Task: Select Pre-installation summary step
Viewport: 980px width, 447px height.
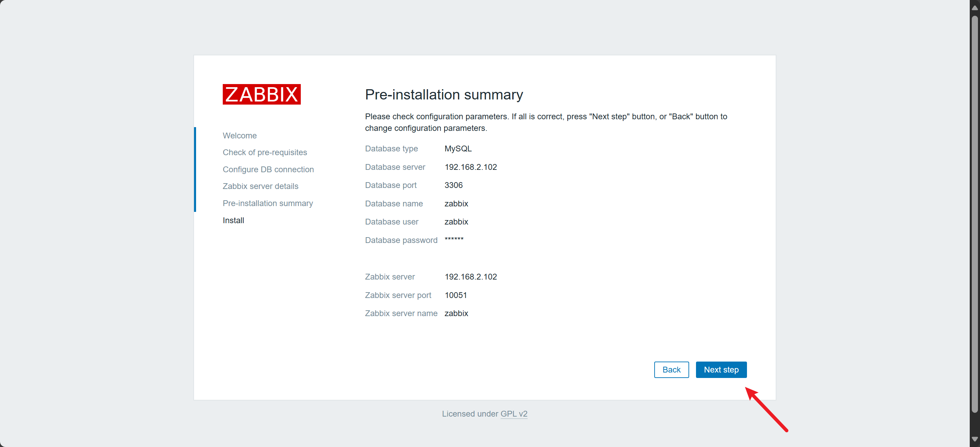Action: tap(268, 203)
